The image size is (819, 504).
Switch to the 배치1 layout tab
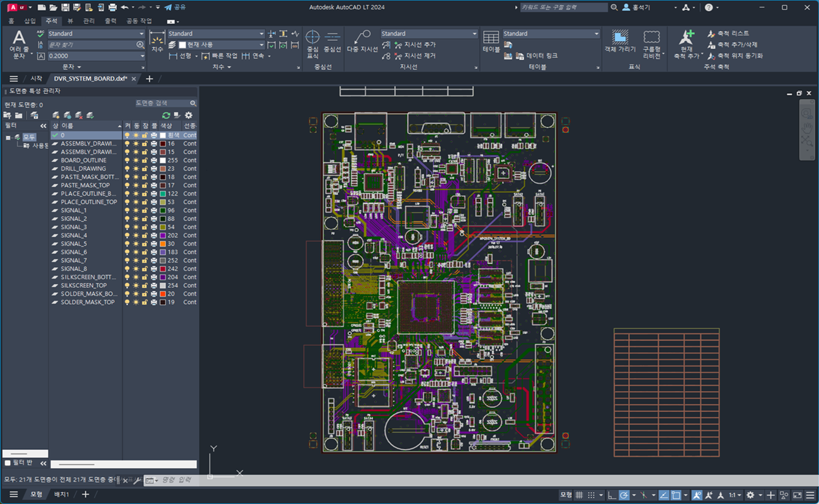61,495
